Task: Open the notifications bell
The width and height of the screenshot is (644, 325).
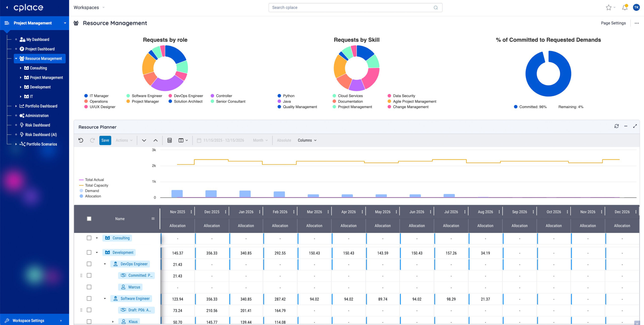Action: click(625, 8)
